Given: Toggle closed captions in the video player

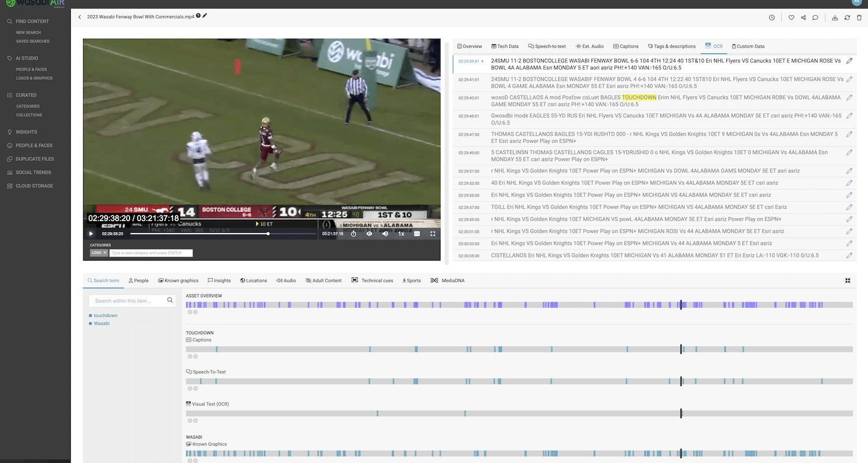Looking at the screenshot, I should pos(417,234).
